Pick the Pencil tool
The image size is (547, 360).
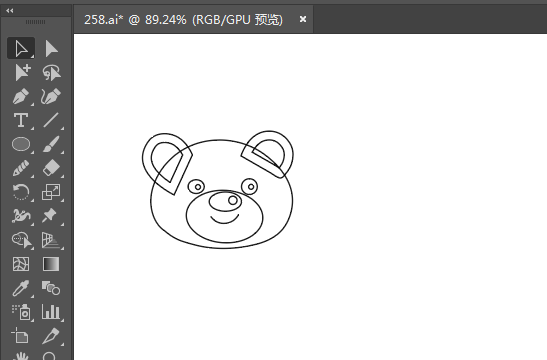tap(21, 168)
